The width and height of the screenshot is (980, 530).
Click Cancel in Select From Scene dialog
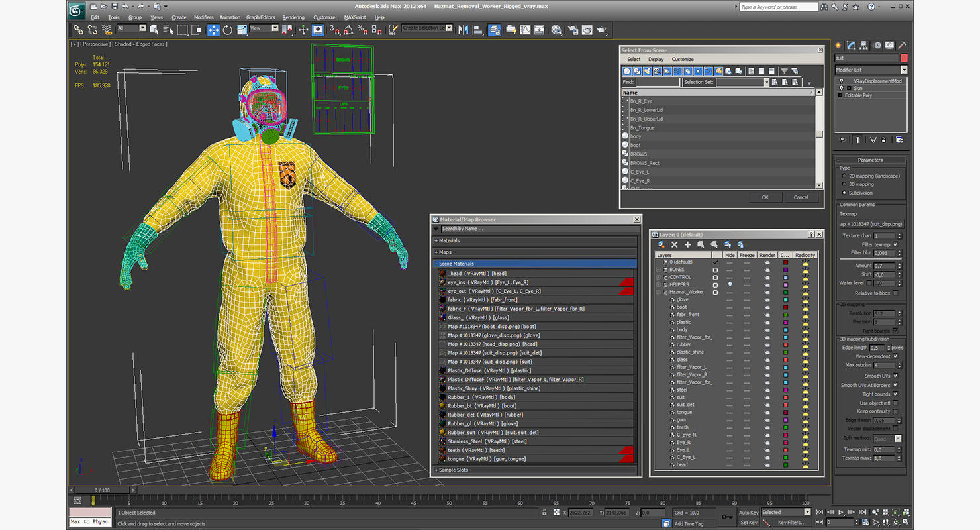point(801,197)
